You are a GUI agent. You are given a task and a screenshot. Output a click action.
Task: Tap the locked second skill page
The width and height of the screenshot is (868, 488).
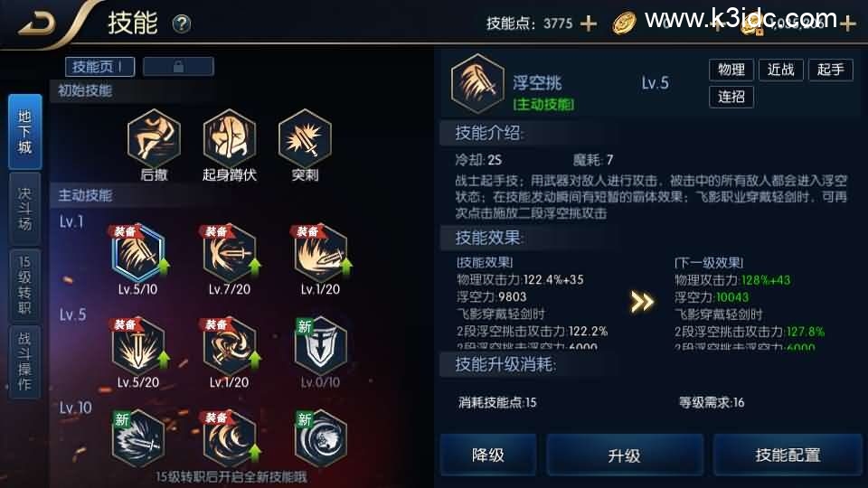point(178,67)
